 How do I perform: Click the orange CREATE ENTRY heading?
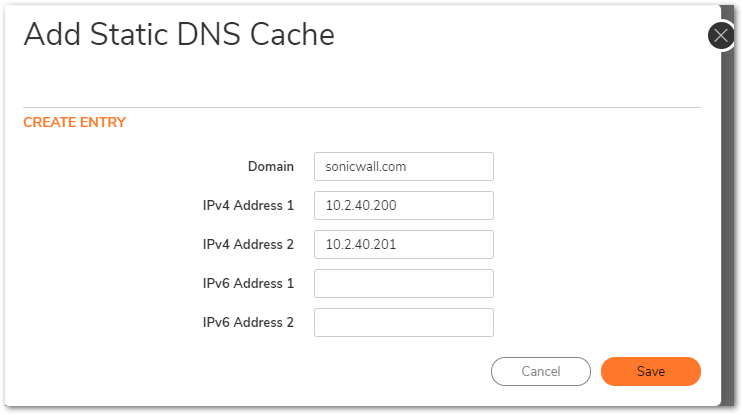click(74, 122)
